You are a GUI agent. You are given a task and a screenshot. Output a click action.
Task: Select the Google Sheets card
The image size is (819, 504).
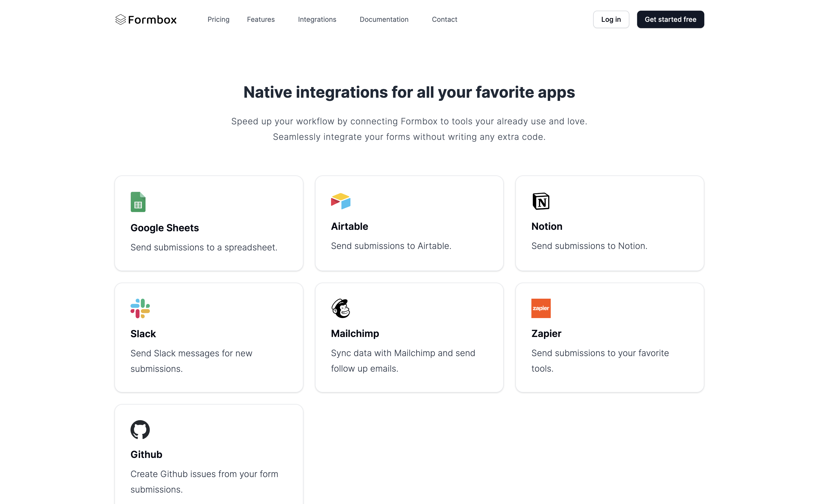[209, 223]
